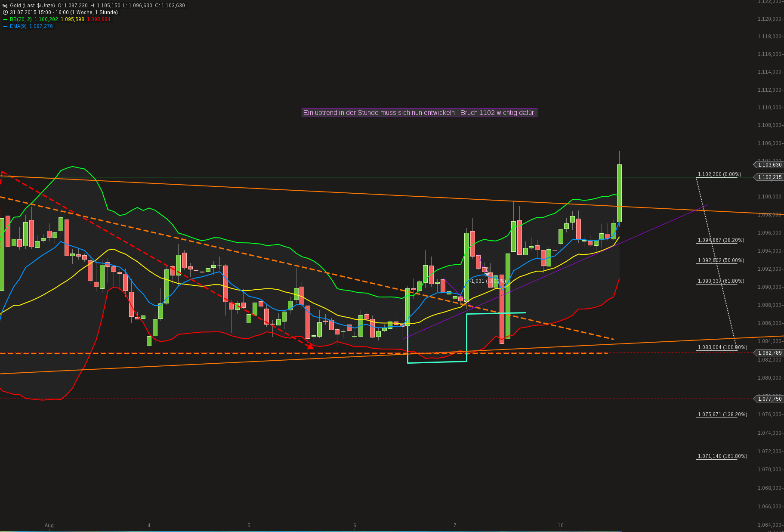Click the lower band value "1.090,994"
The width and height of the screenshot is (784, 532).
coord(99,19)
